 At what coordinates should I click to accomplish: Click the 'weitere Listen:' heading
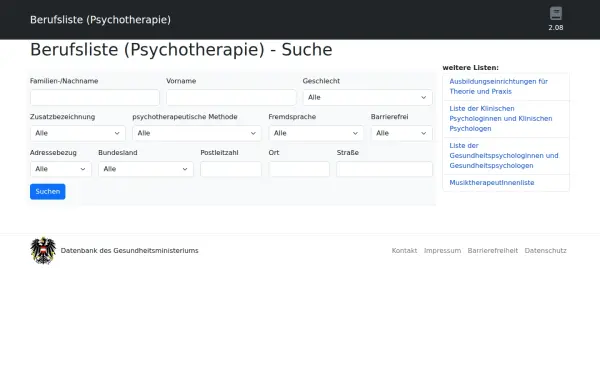[471, 68]
